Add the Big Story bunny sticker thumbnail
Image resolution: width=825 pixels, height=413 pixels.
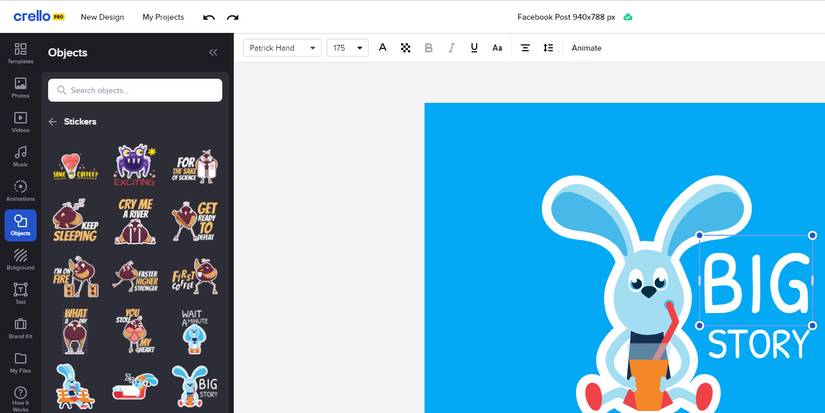(195, 387)
